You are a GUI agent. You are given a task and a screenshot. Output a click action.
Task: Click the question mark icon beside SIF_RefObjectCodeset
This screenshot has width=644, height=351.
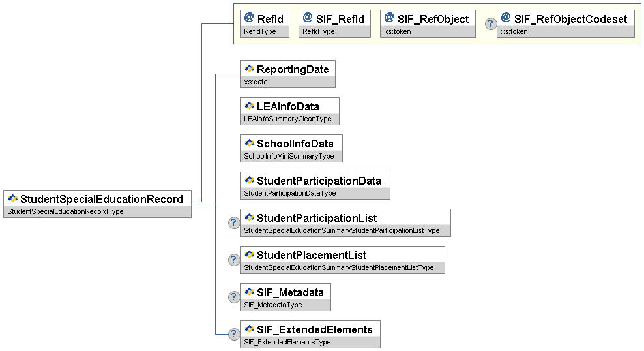pos(491,24)
